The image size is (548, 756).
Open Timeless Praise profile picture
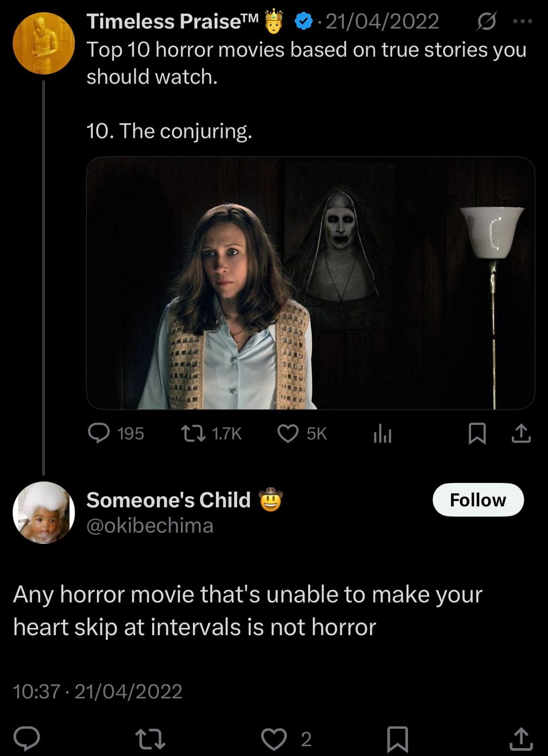pos(43,43)
